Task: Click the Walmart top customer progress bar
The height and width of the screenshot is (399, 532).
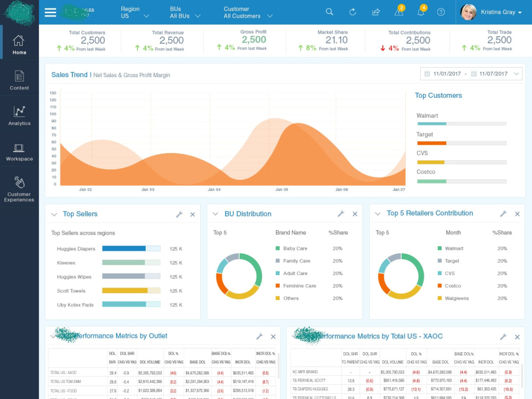Action: 461,124
